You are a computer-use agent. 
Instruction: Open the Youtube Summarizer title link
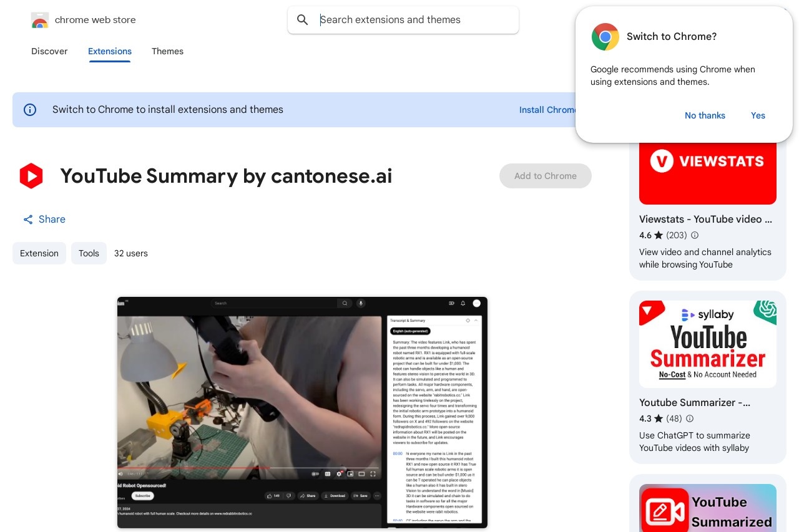(695, 402)
